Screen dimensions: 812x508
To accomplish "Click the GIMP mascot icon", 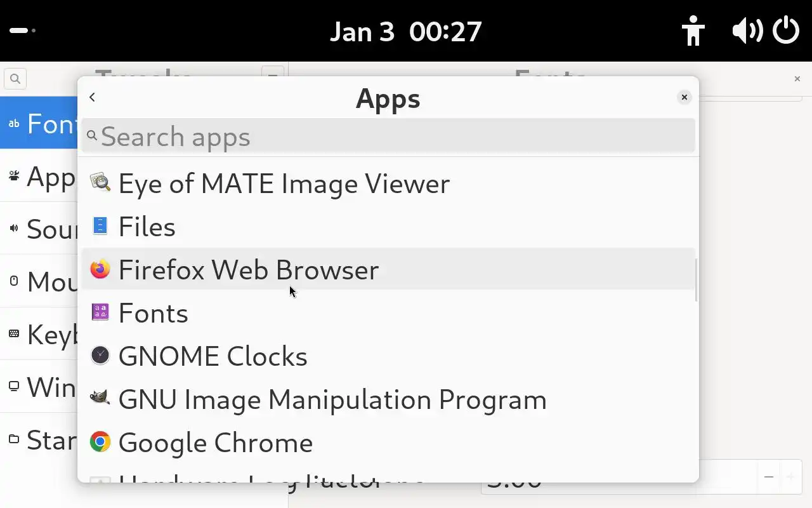I will 100,399.
